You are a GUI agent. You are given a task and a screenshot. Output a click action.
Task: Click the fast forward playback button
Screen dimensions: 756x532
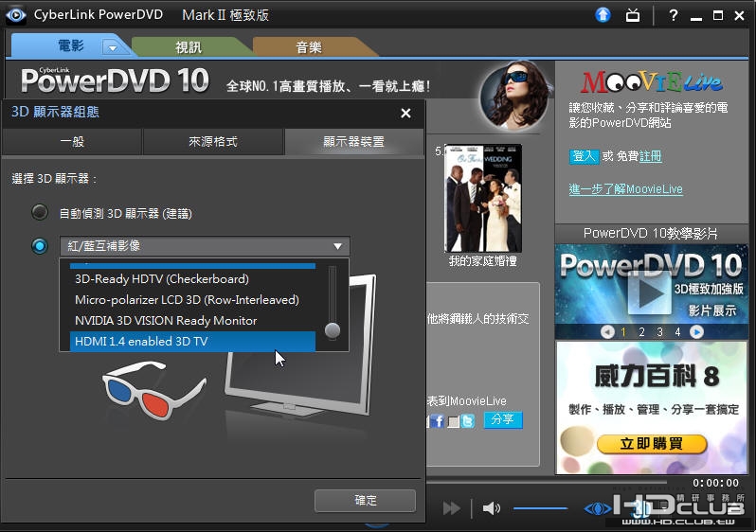[451, 508]
